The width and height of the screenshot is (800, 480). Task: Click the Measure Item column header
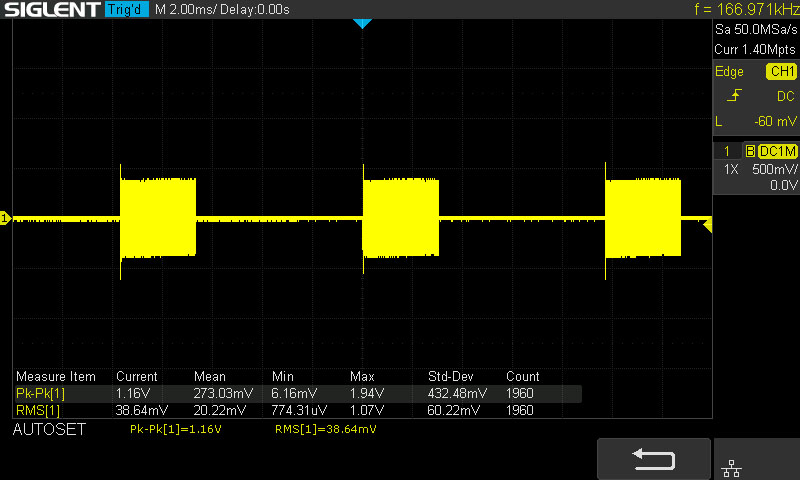[x=56, y=376]
